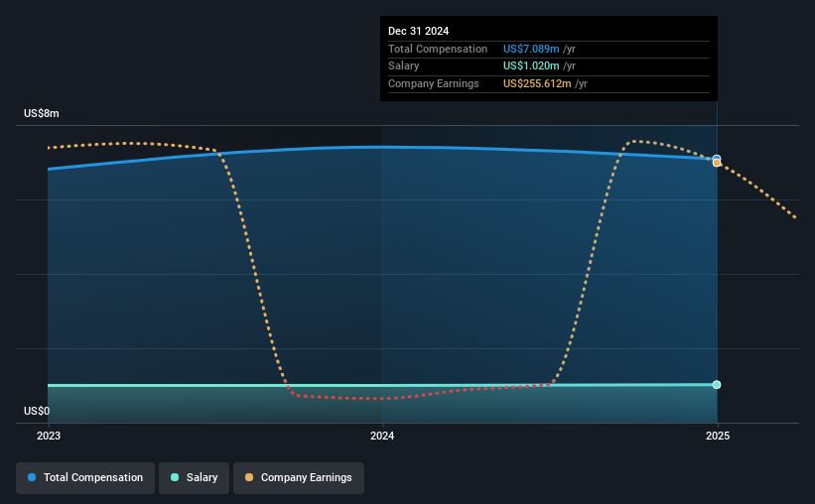Viewport: 815px width, 504px height.
Task: Select the blue Total Compensation data point marker
Action: tap(717, 159)
